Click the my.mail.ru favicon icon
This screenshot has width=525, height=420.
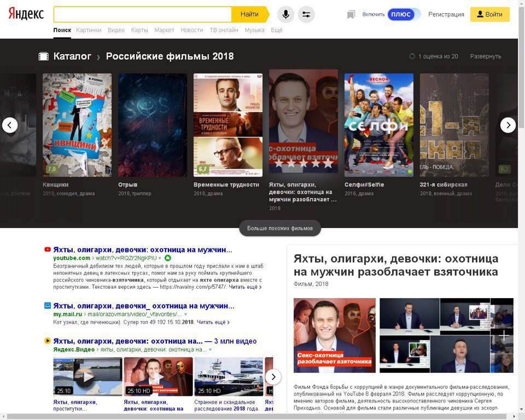pyautogui.click(x=48, y=306)
